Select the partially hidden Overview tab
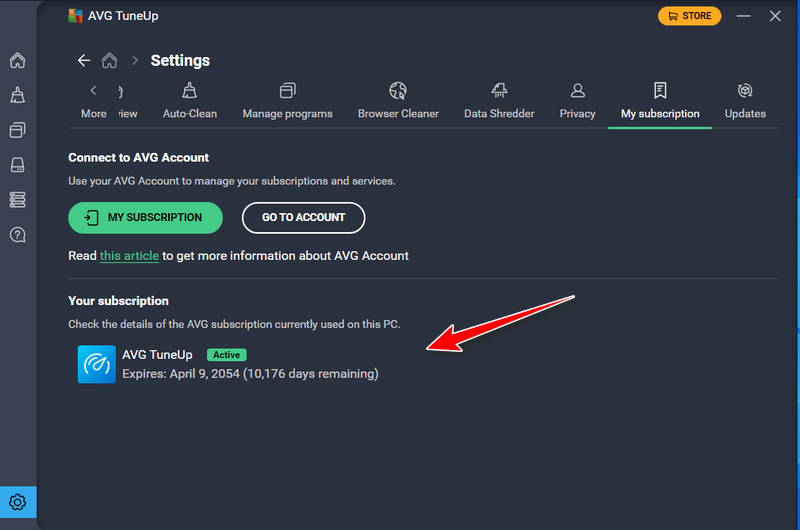The width and height of the screenshot is (800, 530). click(x=128, y=101)
